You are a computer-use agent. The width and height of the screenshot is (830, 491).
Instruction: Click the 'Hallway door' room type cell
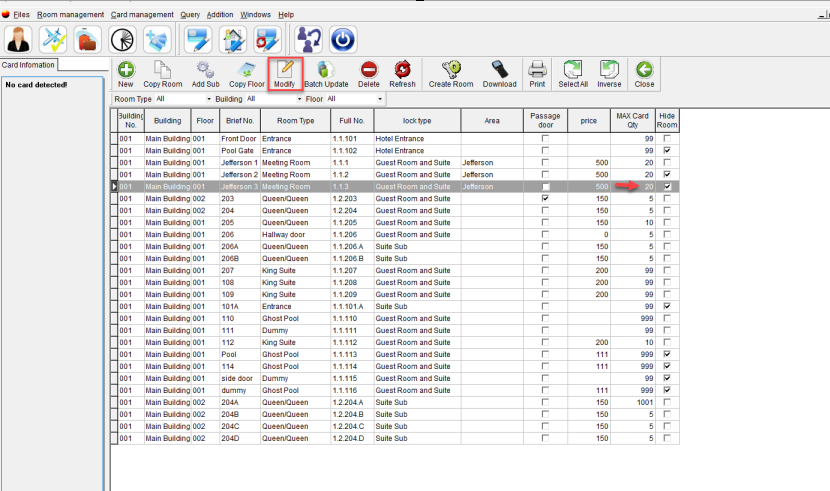tap(295, 234)
